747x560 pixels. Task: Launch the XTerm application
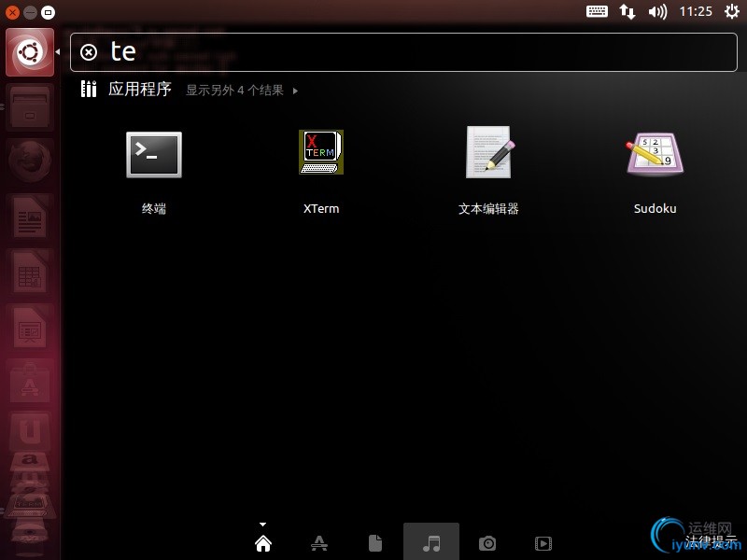pos(321,152)
